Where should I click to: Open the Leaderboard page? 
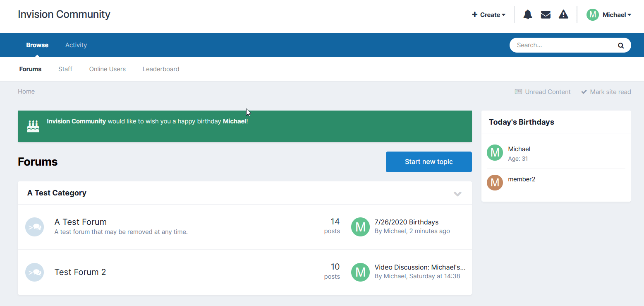(161, 69)
